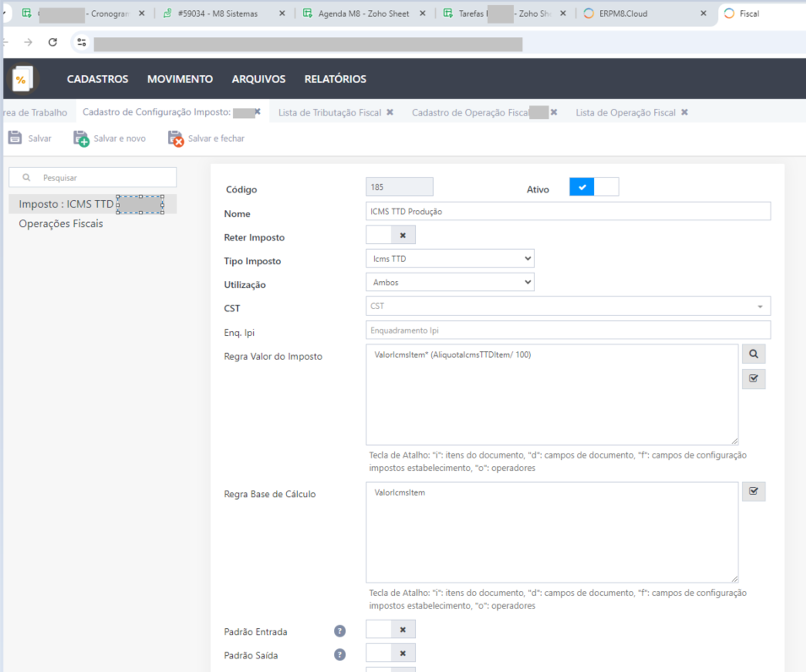Select Operações Fiscais in sidebar
Viewport: 806px width, 672px height.
coord(61,224)
